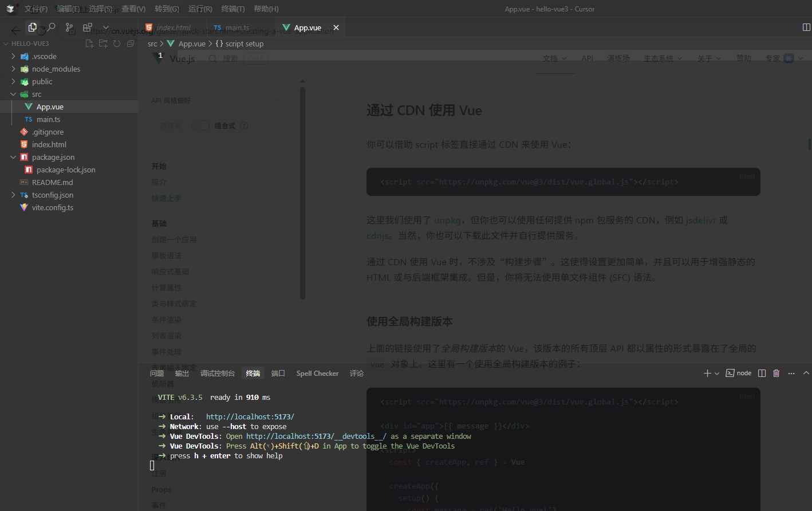Image resolution: width=812 pixels, height=511 pixels.
Task: Open the Extensions view icon
Action: coord(88,27)
